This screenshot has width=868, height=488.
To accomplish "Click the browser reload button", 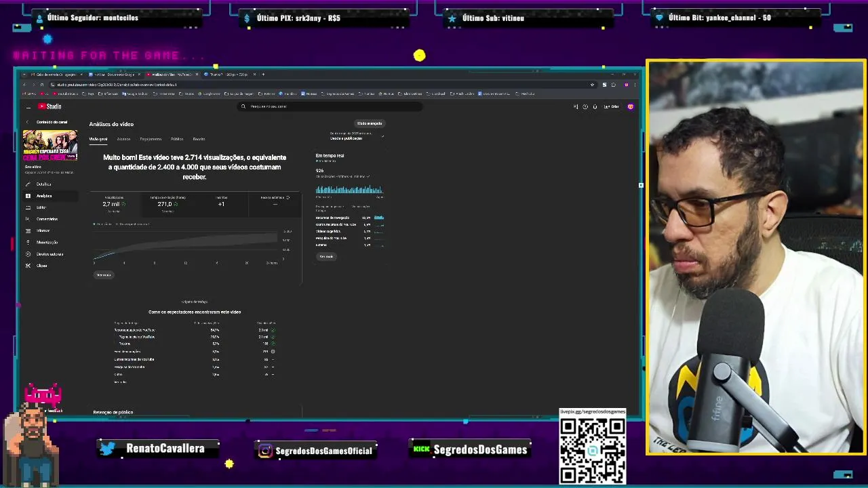I will point(41,85).
